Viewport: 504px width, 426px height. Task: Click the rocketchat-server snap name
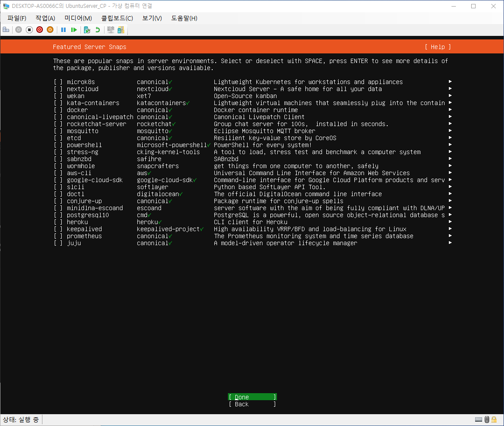tap(96, 124)
